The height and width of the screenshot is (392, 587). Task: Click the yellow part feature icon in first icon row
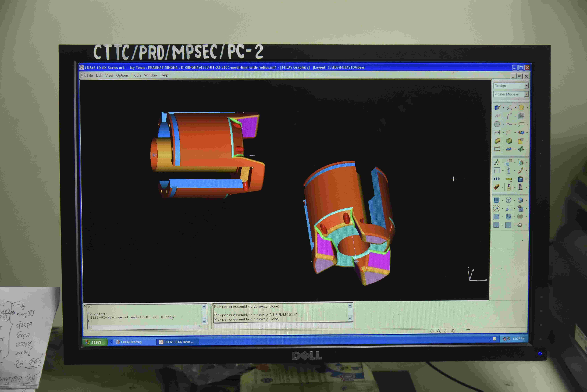click(x=521, y=107)
